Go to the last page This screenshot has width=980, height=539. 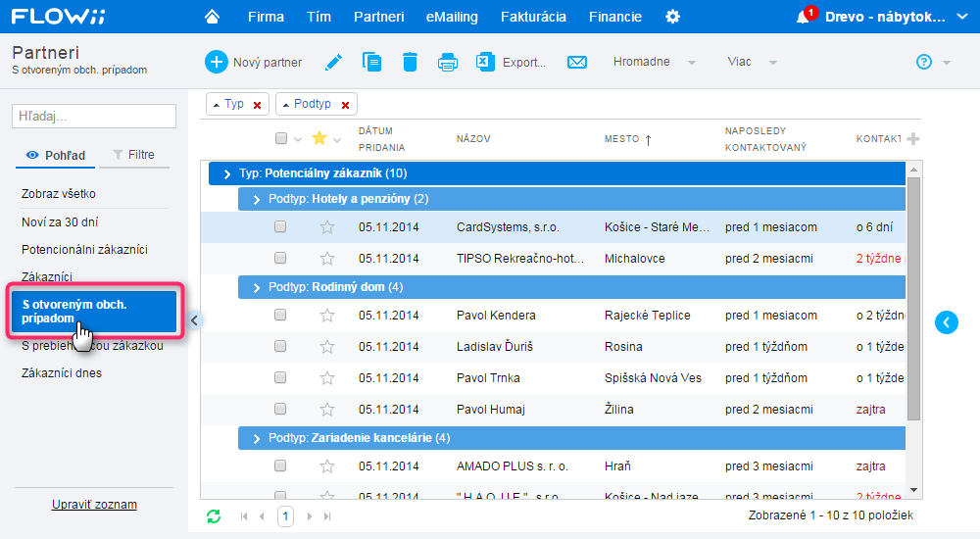327,516
